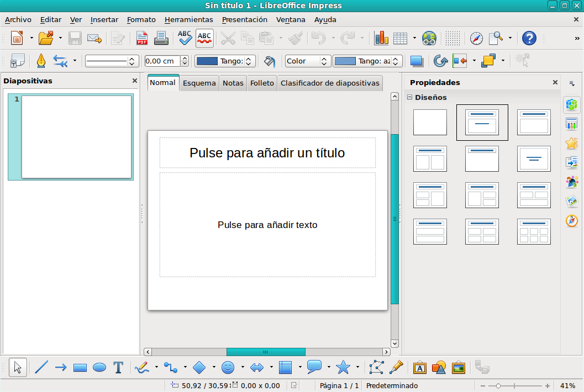Click the zoom in plus button
This screenshot has width=584, height=392.
click(x=547, y=386)
